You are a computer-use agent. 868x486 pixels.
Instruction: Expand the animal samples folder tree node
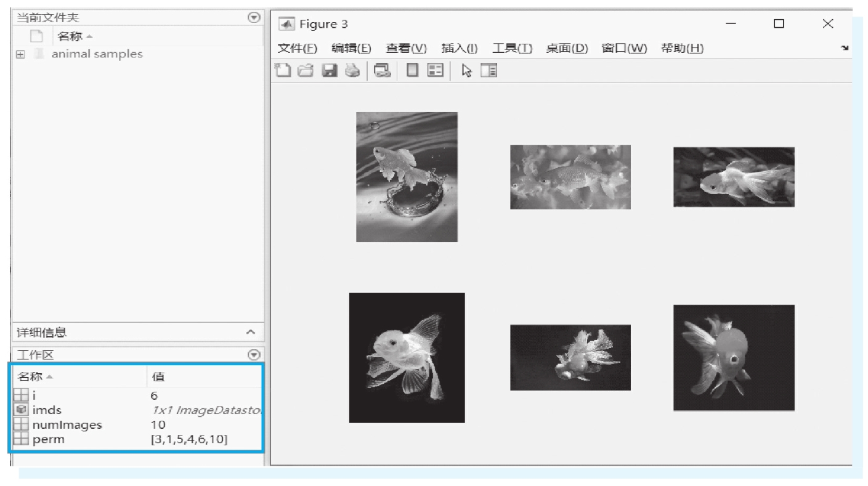pos(20,54)
